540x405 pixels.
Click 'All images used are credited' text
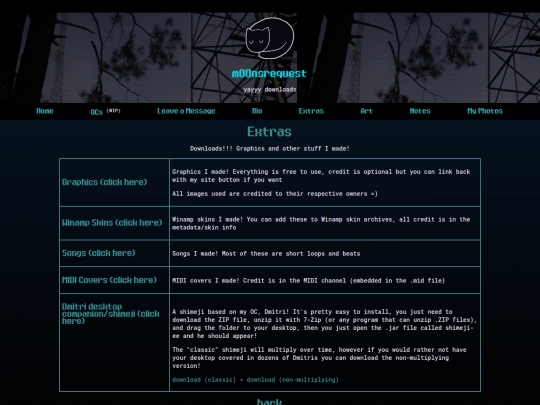pyautogui.click(x=275, y=194)
